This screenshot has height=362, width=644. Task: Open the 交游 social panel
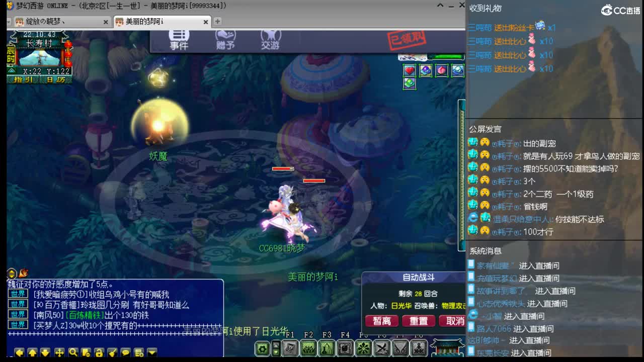270,40
